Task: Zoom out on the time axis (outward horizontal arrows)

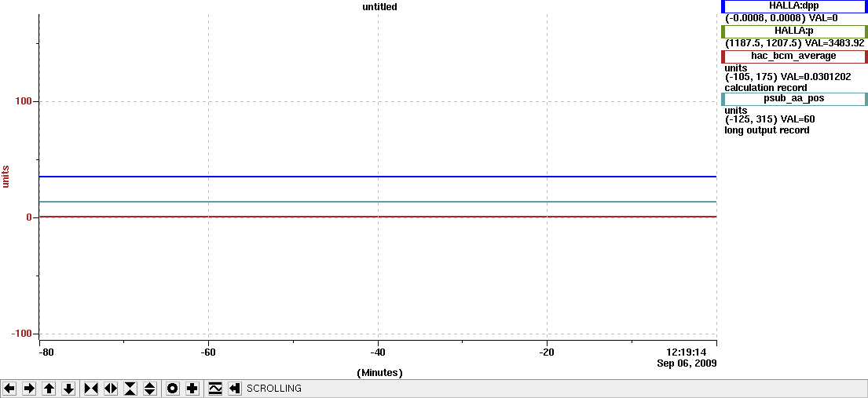Action: click(111, 389)
